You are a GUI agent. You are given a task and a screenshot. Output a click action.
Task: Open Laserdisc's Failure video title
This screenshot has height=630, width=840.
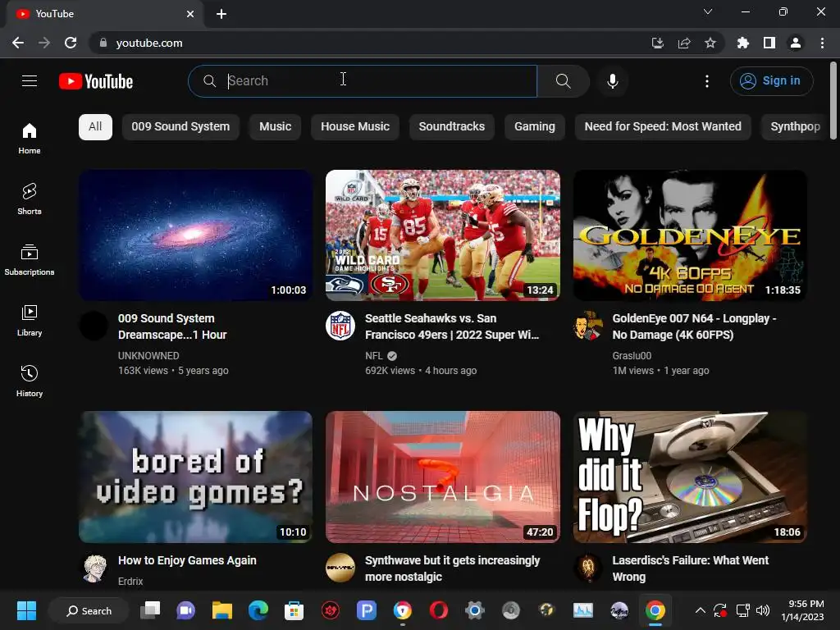(690, 568)
